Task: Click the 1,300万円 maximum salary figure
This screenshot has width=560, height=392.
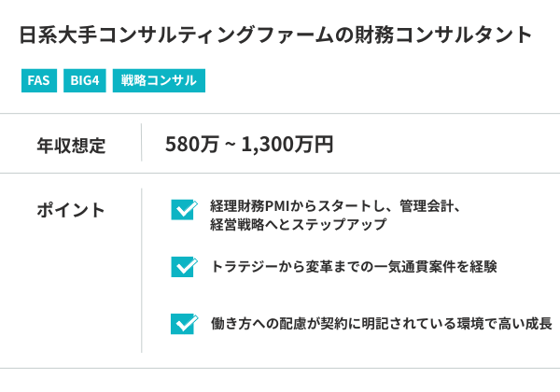Action: (287, 145)
